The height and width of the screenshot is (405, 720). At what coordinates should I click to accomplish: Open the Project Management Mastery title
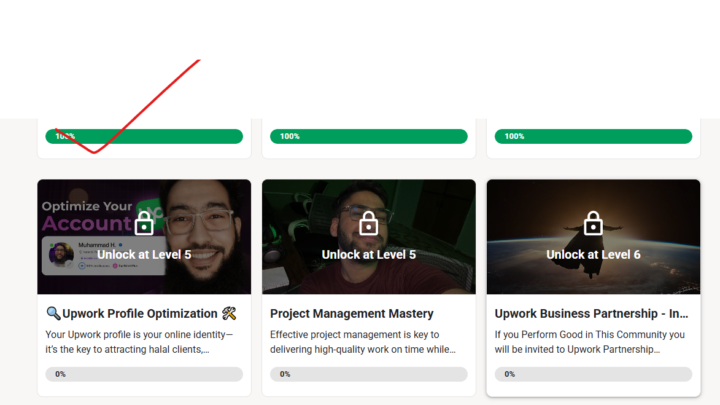(352, 314)
